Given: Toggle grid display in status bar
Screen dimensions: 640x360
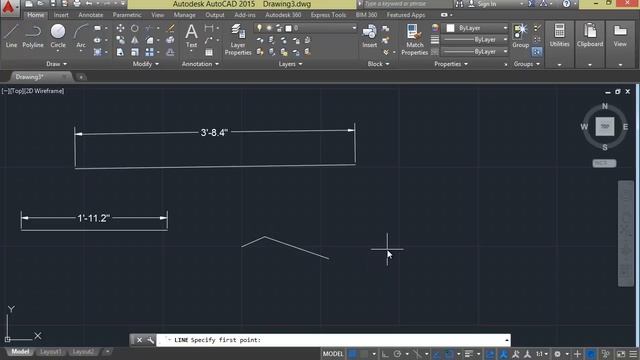Looking at the screenshot, I should 352,354.
